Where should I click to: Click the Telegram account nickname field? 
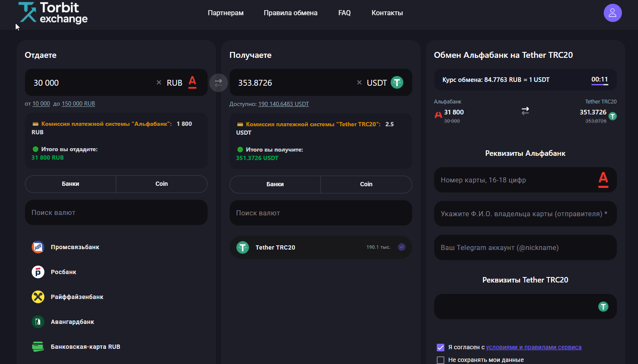(525, 247)
